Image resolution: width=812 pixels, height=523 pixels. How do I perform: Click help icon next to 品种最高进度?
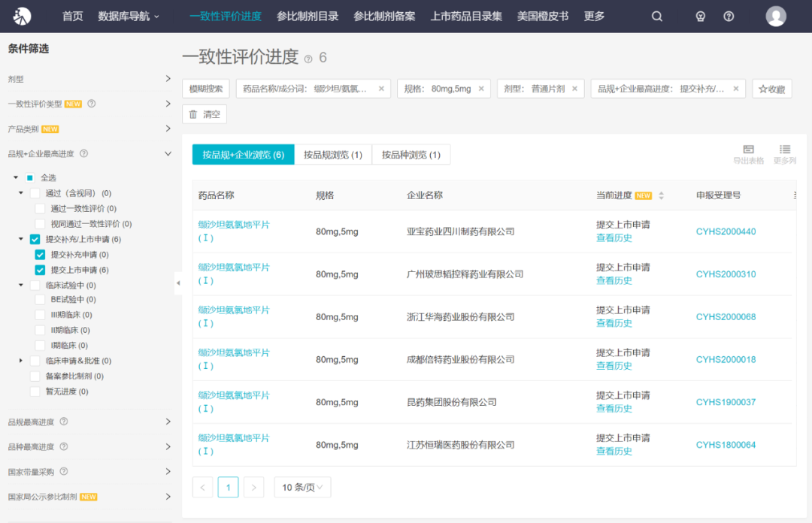click(64, 446)
